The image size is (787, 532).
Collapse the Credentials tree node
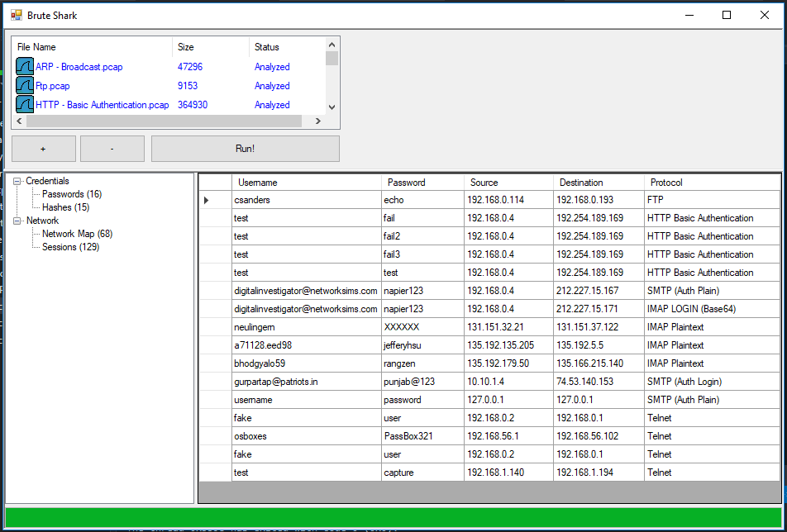point(17,180)
